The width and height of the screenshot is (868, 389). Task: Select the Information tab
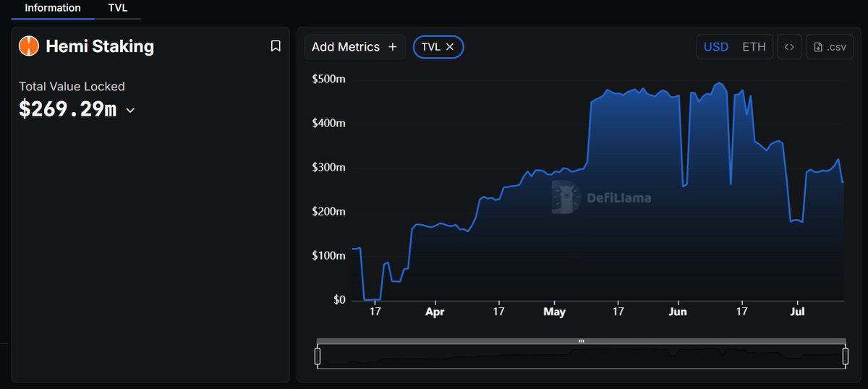(x=53, y=8)
